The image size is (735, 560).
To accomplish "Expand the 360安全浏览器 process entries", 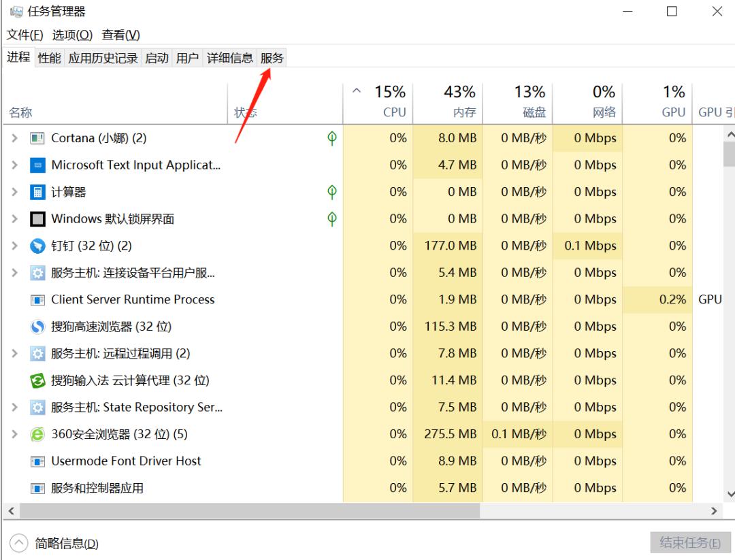I will [x=14, y=434].
